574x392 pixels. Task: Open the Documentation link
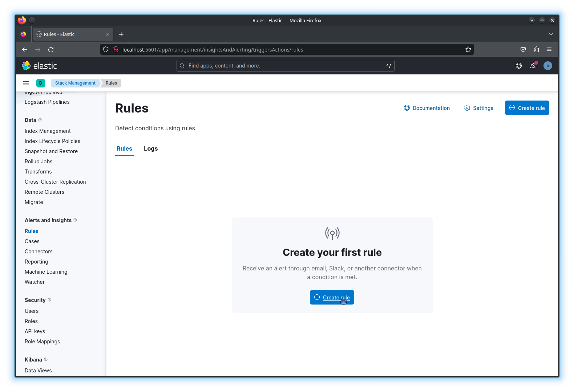coord(427,108)
